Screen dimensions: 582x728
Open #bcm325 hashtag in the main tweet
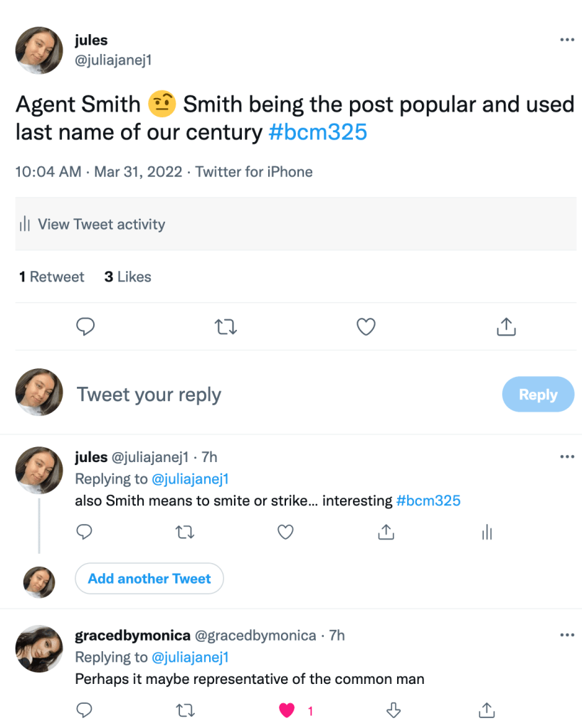318,132
